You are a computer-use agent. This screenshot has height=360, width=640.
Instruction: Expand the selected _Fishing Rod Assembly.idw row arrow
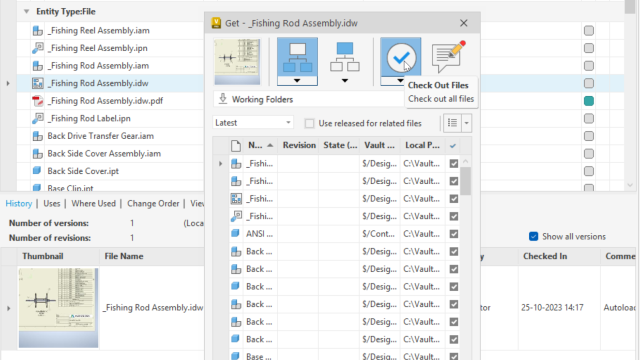click(x=8, y=83)
